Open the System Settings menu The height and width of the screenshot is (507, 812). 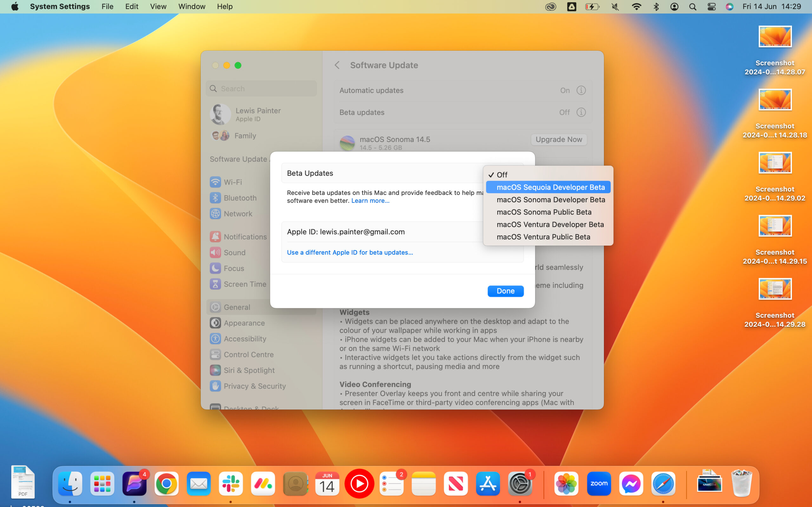point(60,6)
